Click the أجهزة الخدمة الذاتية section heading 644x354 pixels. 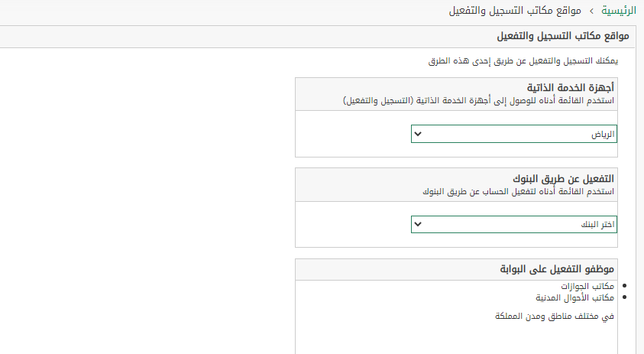click(x=571, y=88)
